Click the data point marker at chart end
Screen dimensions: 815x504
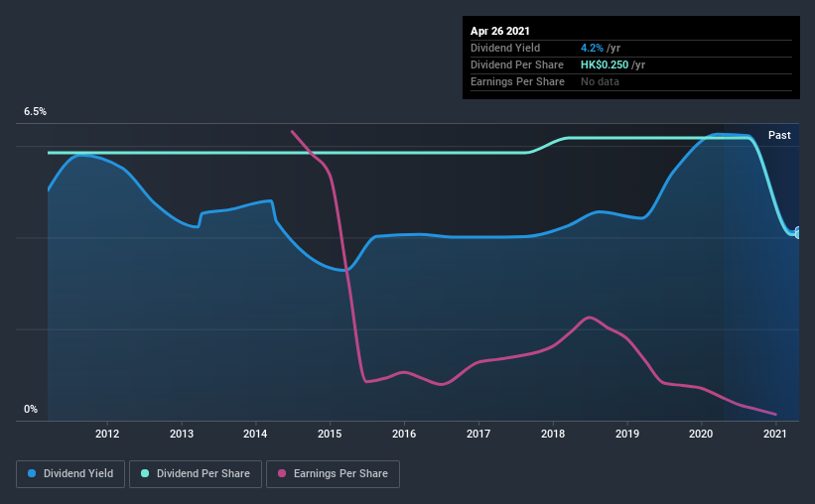point(798,233)
